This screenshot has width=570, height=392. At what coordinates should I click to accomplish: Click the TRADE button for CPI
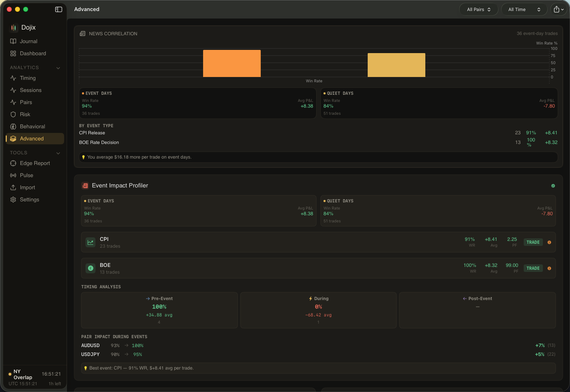pyautogui.click(x=533, y=242)
